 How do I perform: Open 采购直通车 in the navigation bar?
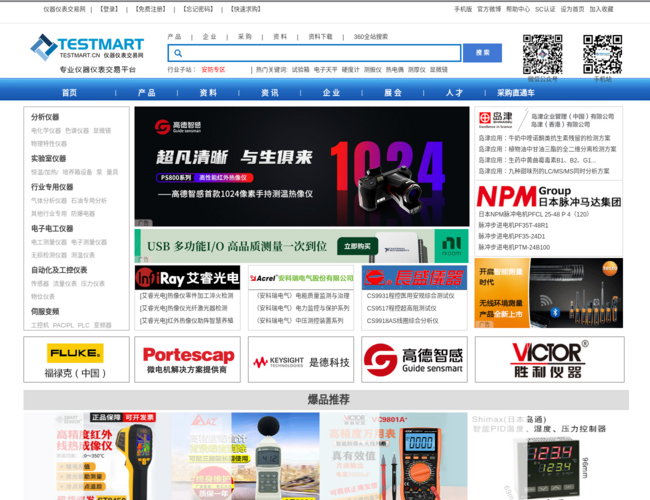pos(516,92)
